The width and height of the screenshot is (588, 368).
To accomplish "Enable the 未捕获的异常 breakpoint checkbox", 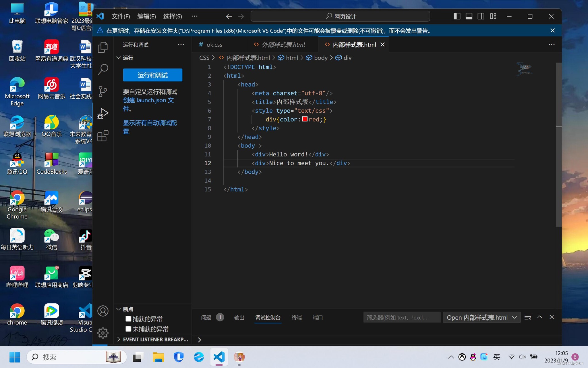I will click(x=128, y=329).
